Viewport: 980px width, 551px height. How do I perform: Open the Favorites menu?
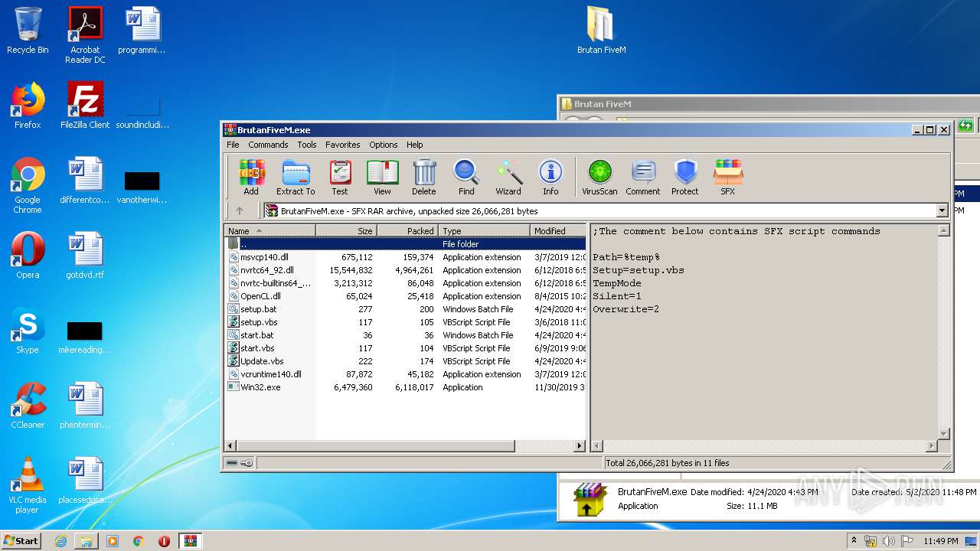(x=343, y=145)
